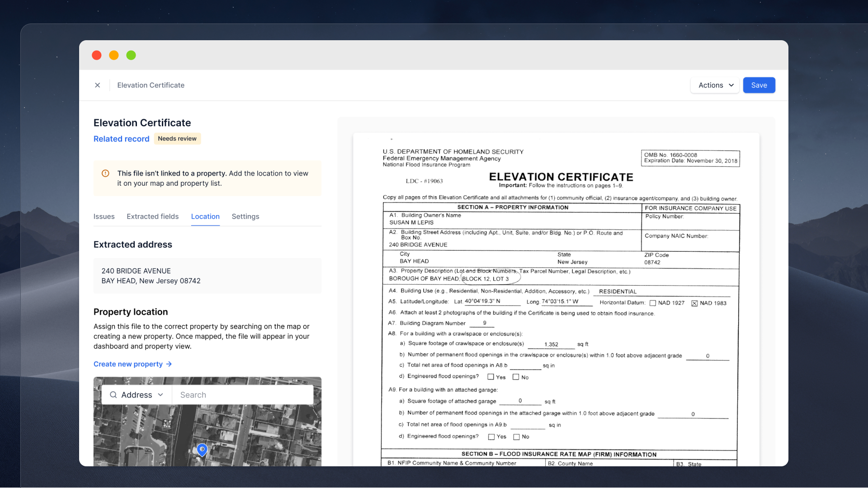Image resolution: width=868 pixels, height=488 pixels.
Task: Tick Yes for A8 engineered flood openings
Action: pos(491,377)
